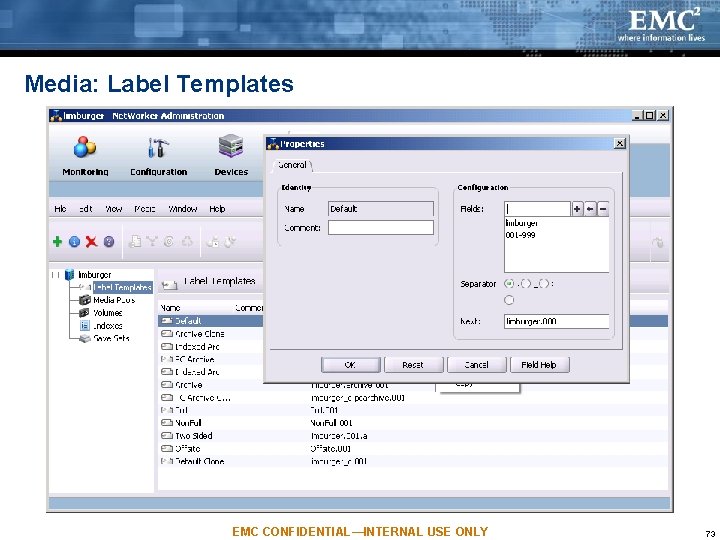
Task: Open the Media menu
Action: (145, 209)
